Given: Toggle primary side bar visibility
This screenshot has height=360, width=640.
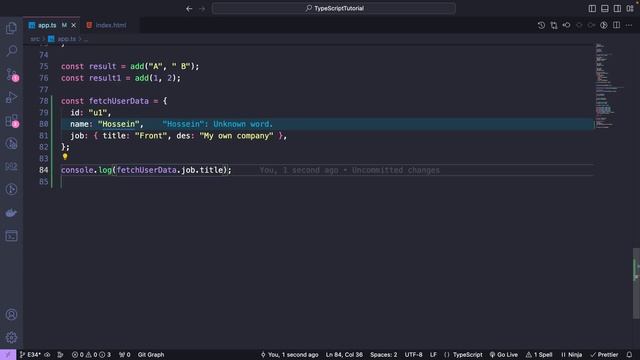Looking at the screenshot, I should tap(592, 8).
